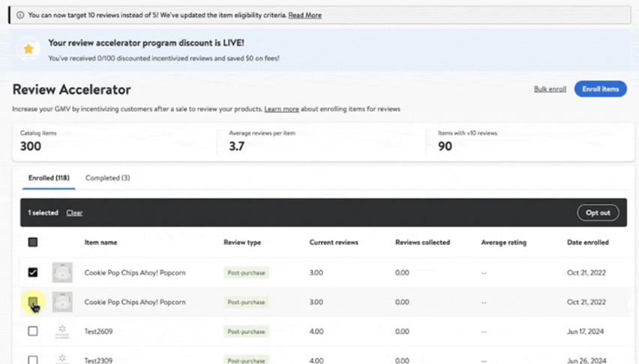Open the thumbnail of the second Cookie Pop row
Image resolution: width=639 pixels, height=364 pixels.
tap(62, 302)
